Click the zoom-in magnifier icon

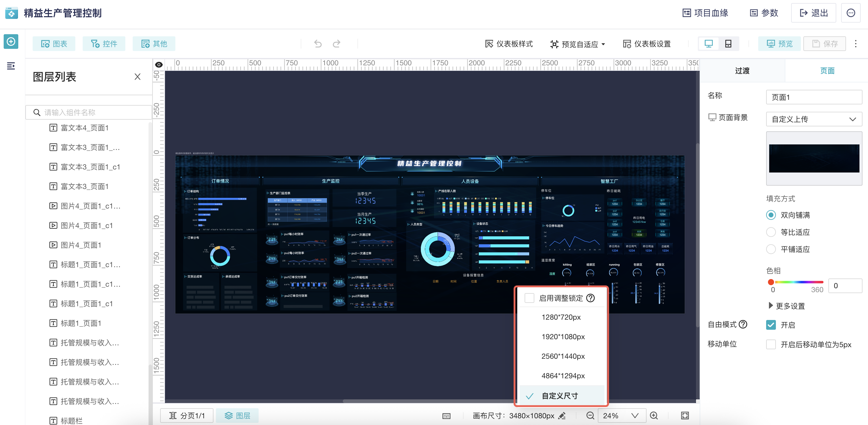654,416
